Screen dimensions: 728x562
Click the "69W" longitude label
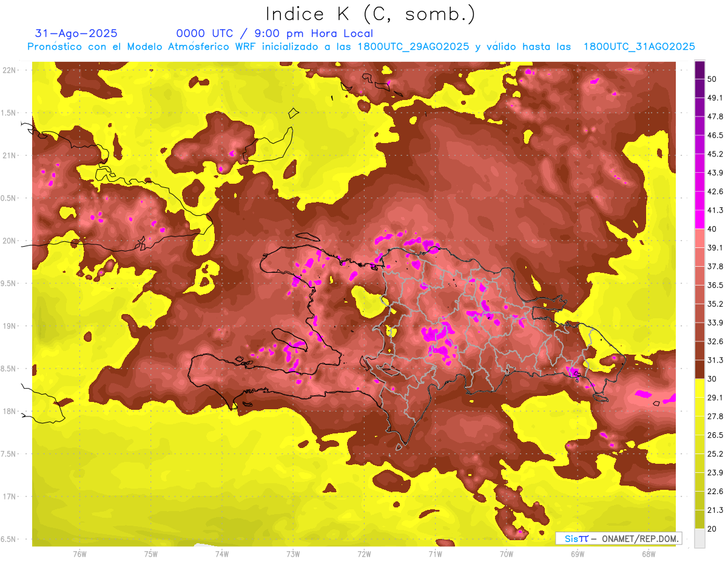coord(577,554)
